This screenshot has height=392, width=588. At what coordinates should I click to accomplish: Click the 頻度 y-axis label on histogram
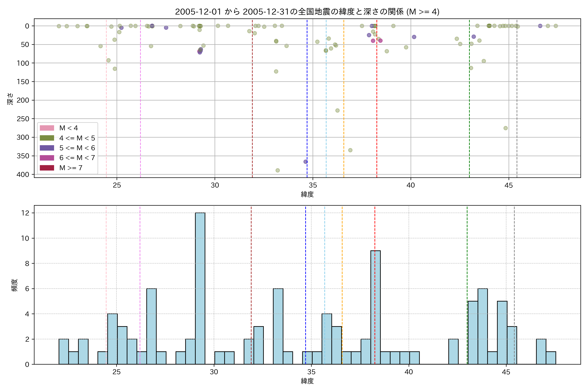(x=15, y=285)
